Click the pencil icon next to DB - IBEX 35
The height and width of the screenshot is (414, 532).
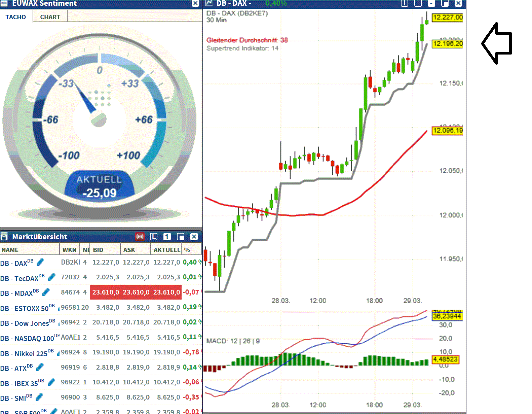point(51,382)
